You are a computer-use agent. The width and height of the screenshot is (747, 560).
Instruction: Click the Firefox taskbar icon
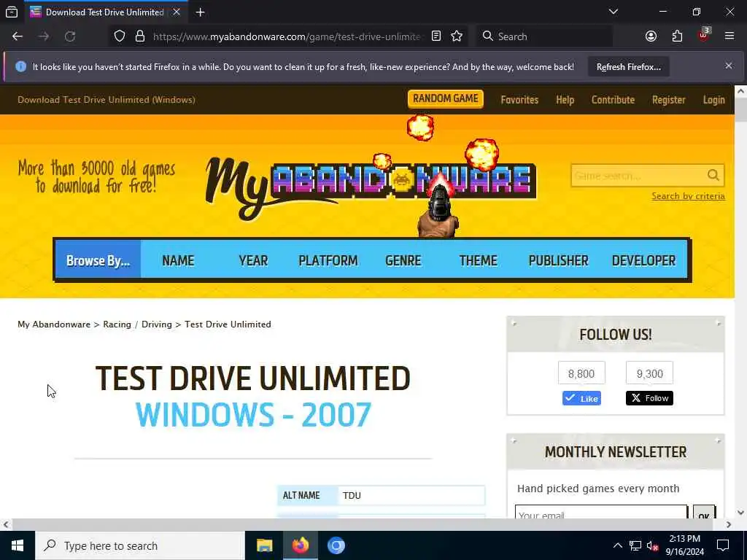(300, 545)
